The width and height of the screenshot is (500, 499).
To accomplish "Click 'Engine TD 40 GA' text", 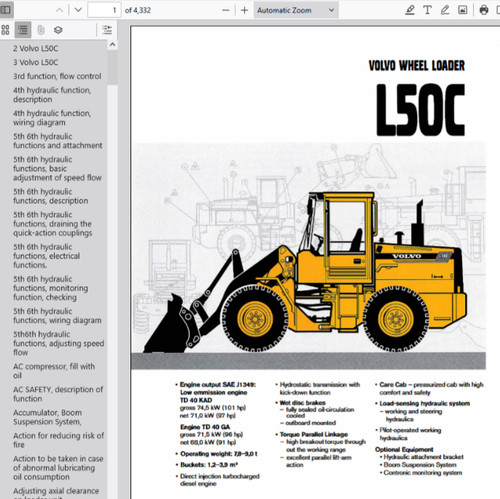I will click(x=205, y=427).
